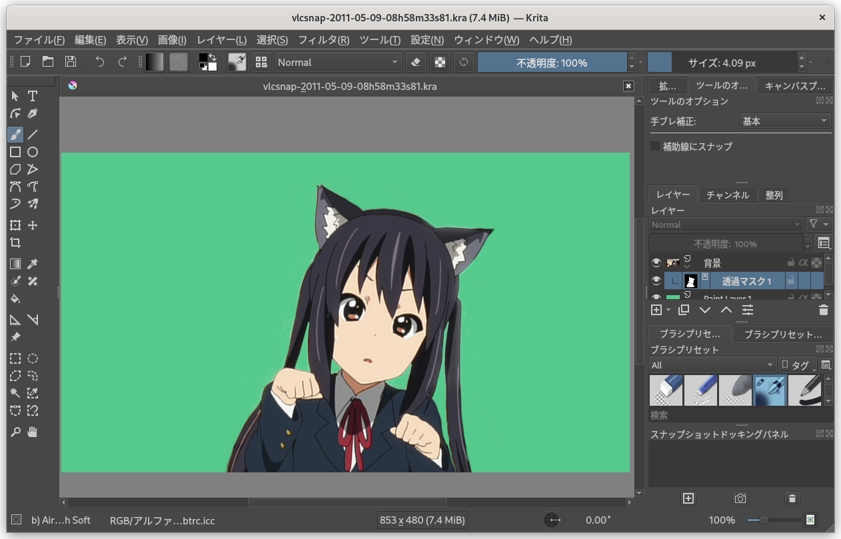The height and width of the screenshot is (539, 841).
Task: Select the Rectangular Selection tool
Action: tap(16, 358)
